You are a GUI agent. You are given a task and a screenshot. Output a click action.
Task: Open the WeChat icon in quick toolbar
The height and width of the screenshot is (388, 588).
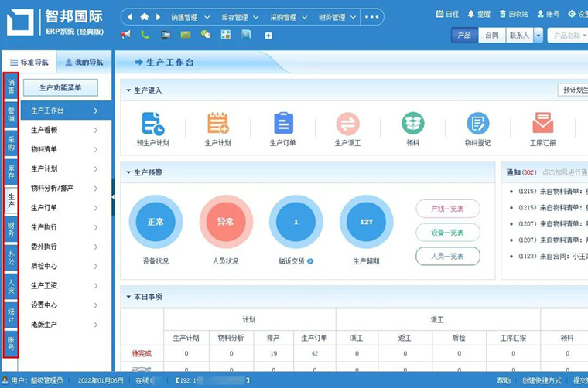[x=205, y=35]
